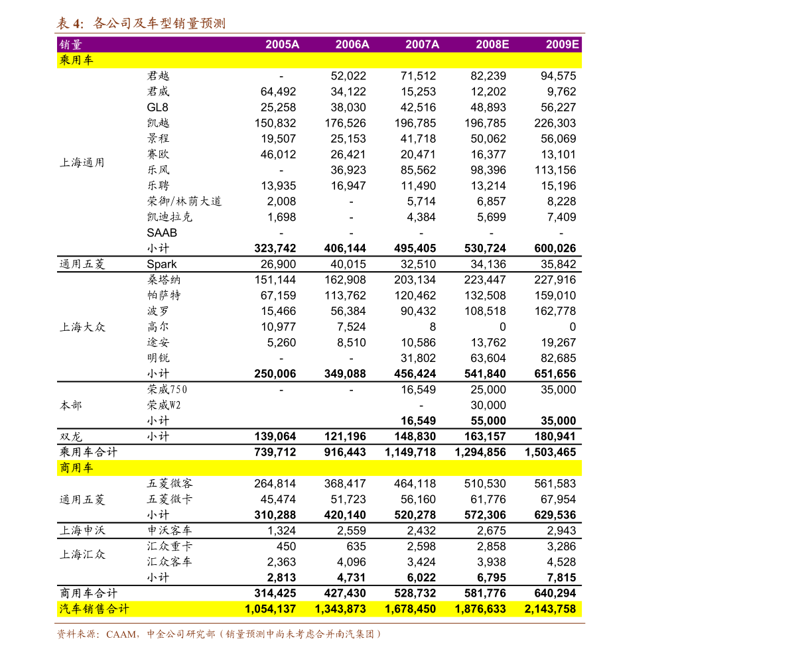
Task: Select the 180,941 value for 双龙
Action: [555, 437]
